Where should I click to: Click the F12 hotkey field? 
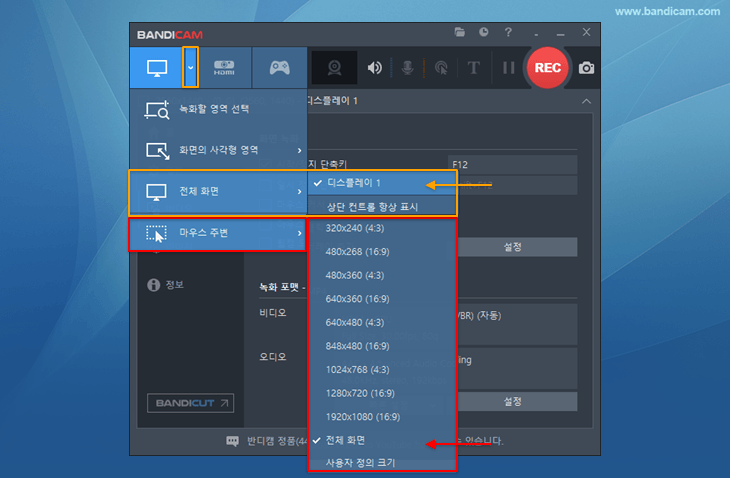pyautogui.click(x=513, y=165)
